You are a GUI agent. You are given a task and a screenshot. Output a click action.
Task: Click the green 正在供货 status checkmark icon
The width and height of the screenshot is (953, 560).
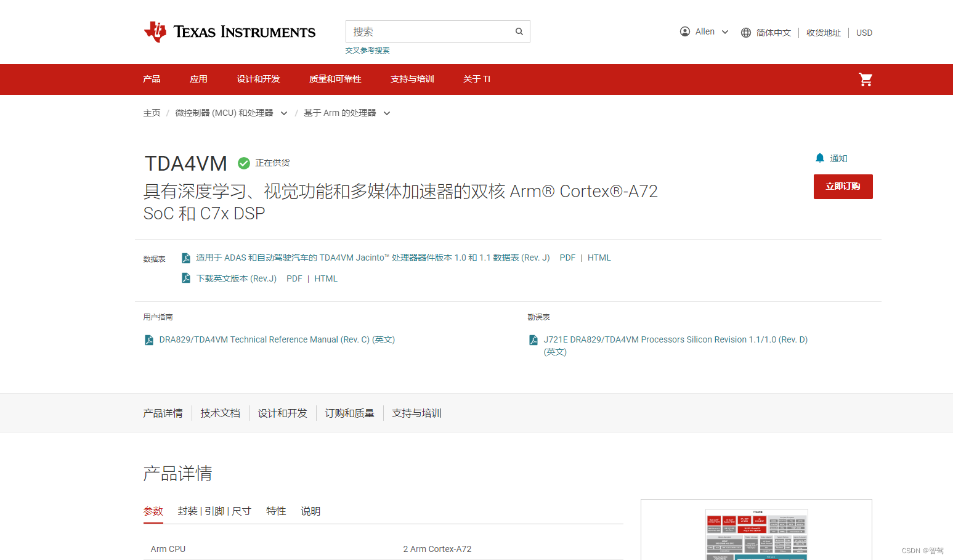244,163
